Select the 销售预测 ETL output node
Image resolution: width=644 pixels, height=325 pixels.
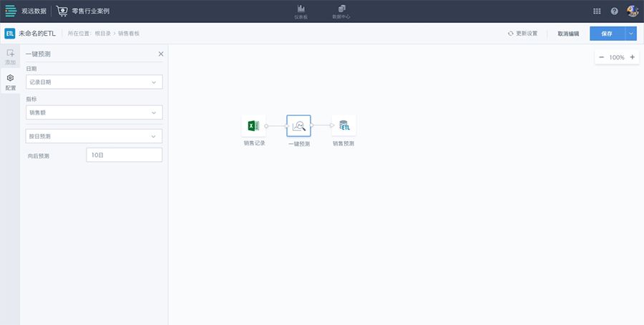pos(343,125)
